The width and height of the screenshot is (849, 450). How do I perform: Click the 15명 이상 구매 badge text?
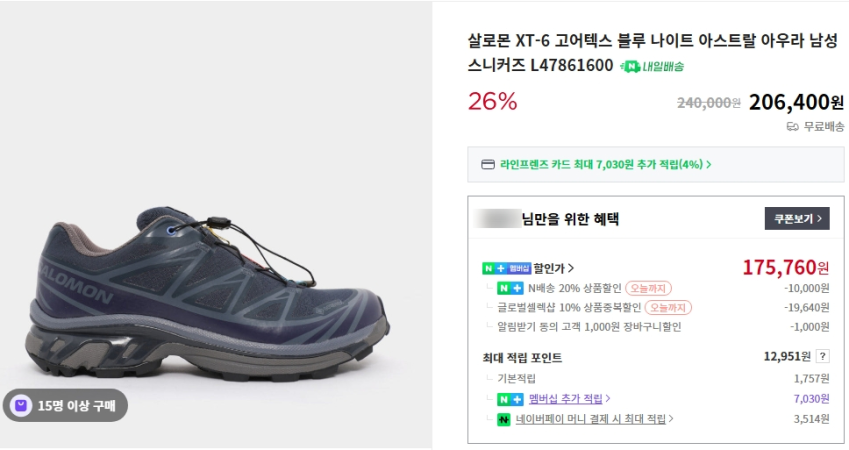(76, 406)
